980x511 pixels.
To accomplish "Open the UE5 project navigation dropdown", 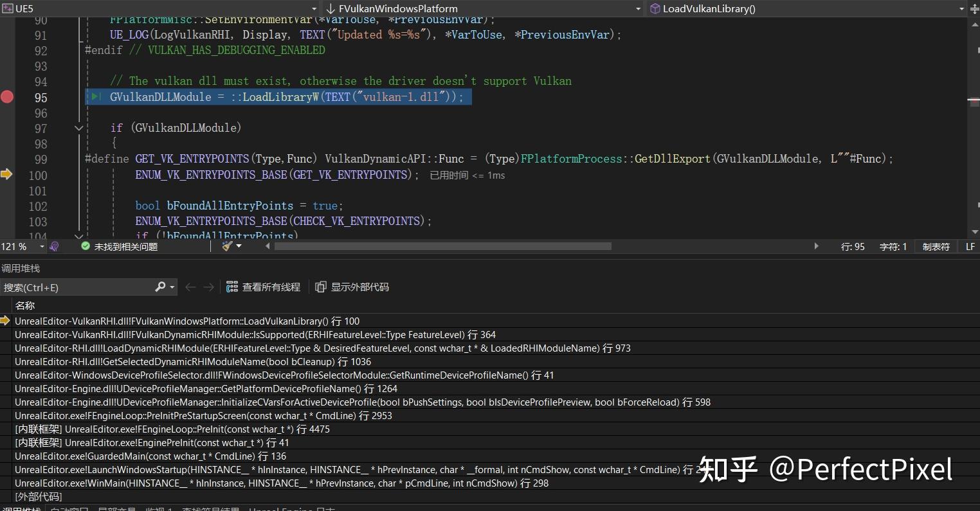I will coord(313,8).
